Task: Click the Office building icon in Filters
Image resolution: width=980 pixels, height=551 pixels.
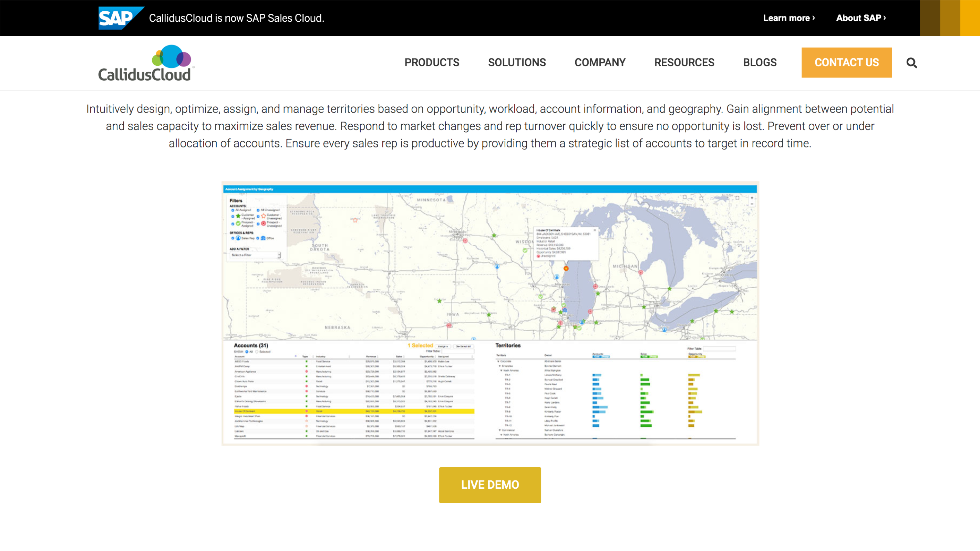Action: [263, 238]
